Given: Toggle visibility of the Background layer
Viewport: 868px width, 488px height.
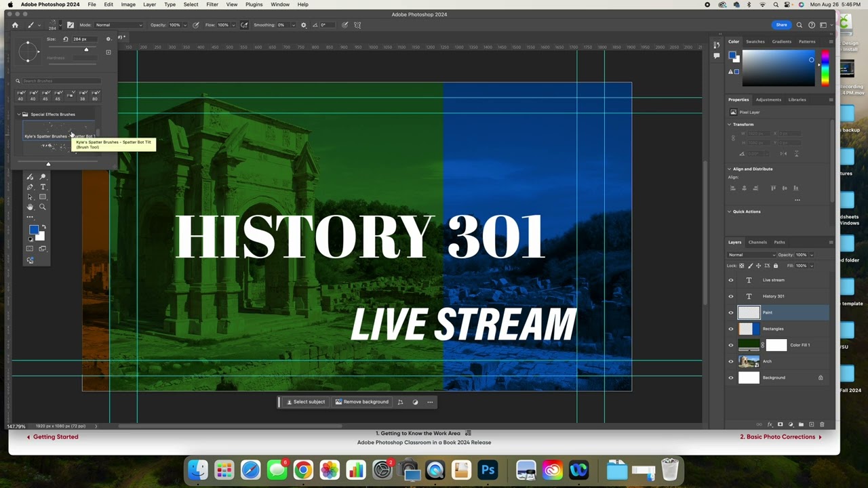Looking at the screenshot, I should 731,378.
